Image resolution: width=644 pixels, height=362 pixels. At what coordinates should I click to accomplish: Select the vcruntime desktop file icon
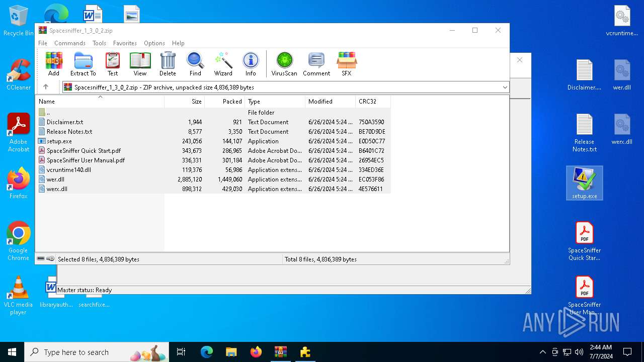[622, 21]
